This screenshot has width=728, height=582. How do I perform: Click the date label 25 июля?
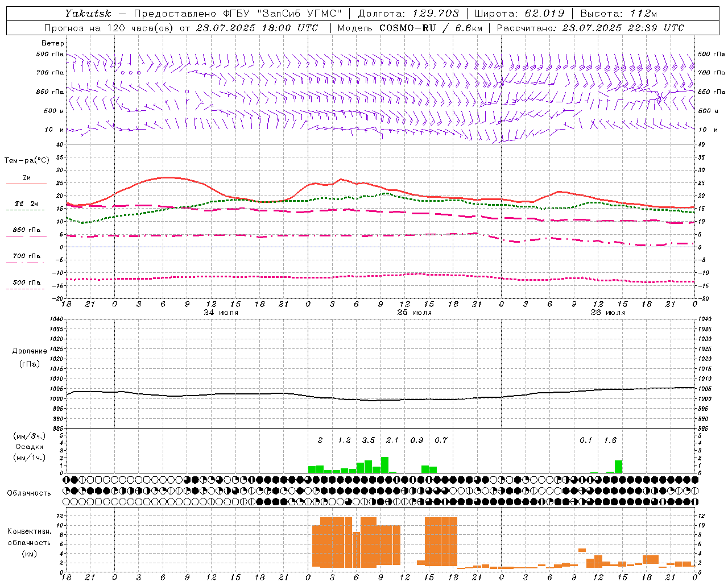[x=415, y=313]
